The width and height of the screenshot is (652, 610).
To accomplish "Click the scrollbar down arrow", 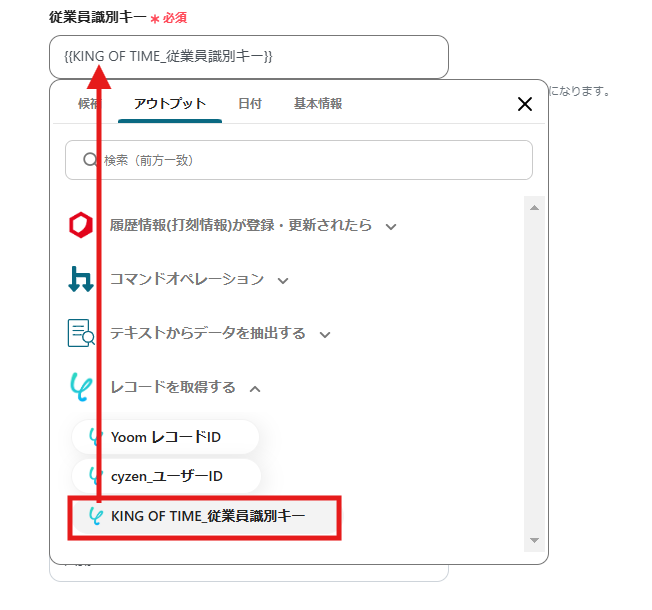I will point(534,540).
